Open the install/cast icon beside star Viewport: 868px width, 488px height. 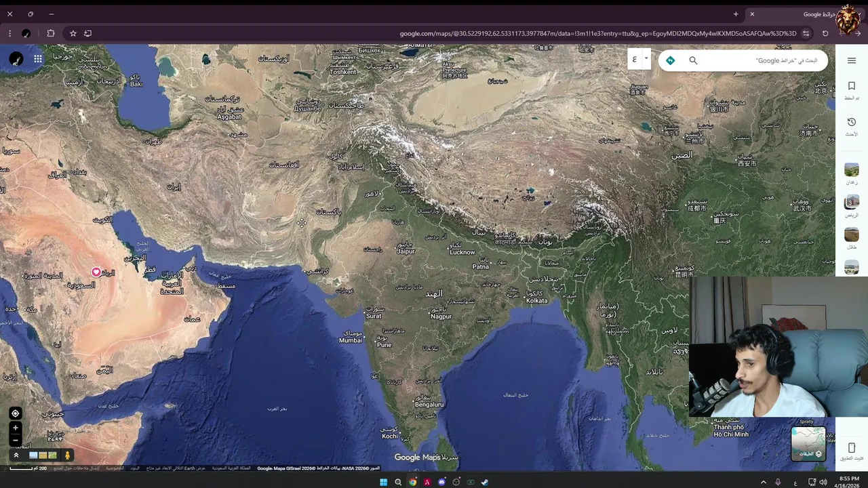click(x=87, y=33)
